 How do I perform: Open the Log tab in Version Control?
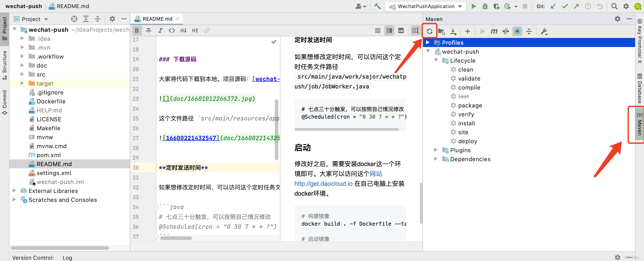pos(67,257)
